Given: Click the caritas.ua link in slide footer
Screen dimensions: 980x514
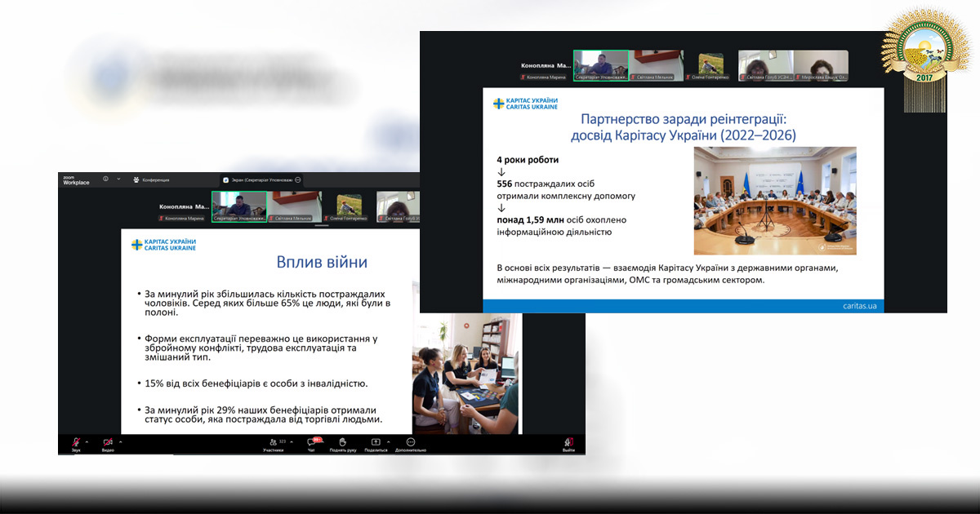Looking at the screenshot, I should [859, 305].
